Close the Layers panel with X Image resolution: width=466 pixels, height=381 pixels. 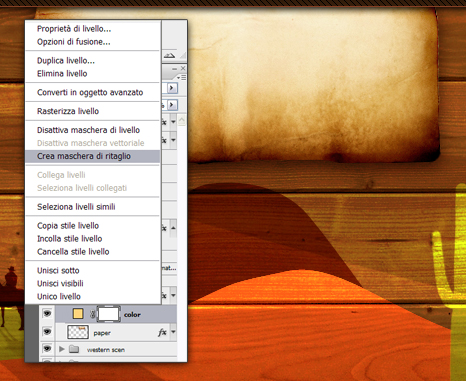(183, 68)
